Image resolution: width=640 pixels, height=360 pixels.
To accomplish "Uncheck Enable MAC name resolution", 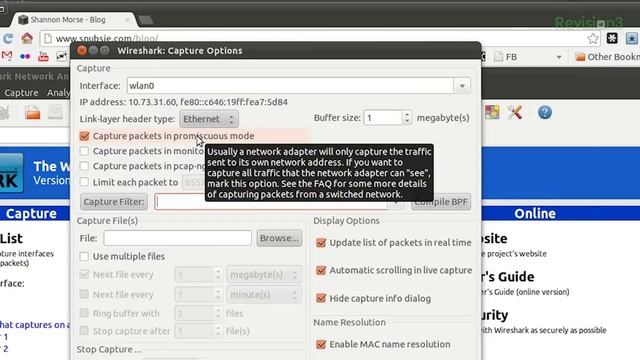I will click(321, 344).
